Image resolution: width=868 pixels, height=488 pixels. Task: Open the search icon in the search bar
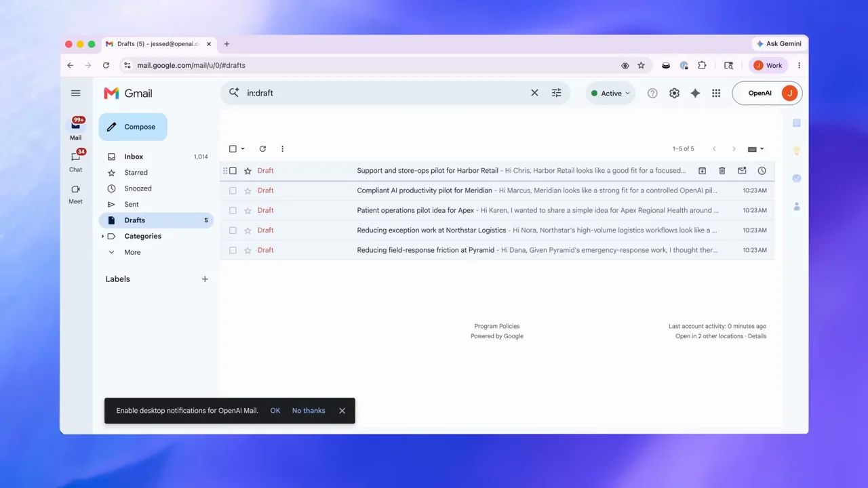pyautogui.click(x=234, y=93)
